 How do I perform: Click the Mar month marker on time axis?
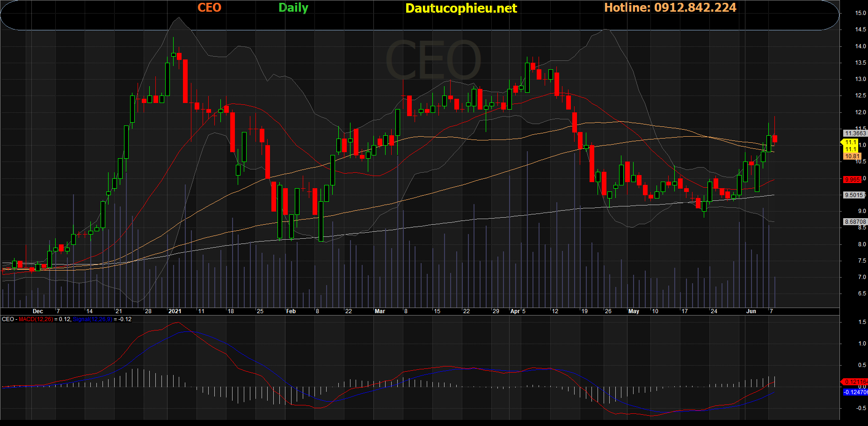(379, 311)
